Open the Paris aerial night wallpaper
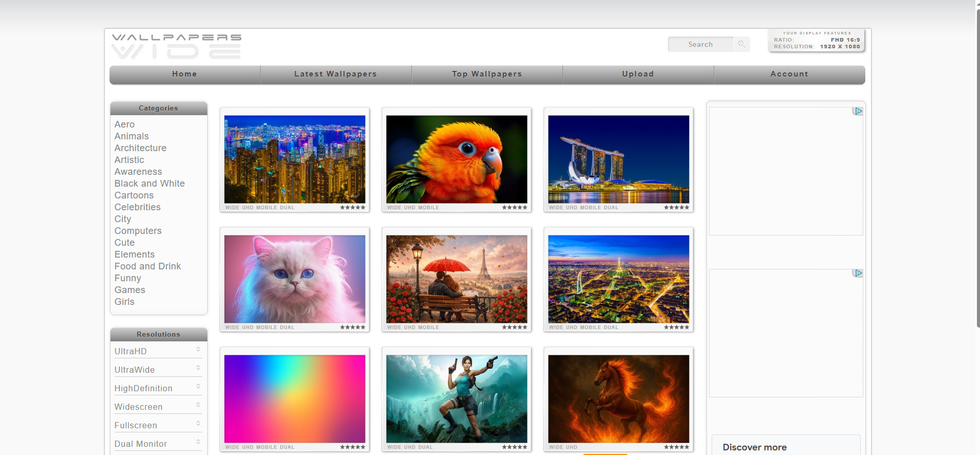The width and height of the screenshot is (980, 455). [619, 279]
